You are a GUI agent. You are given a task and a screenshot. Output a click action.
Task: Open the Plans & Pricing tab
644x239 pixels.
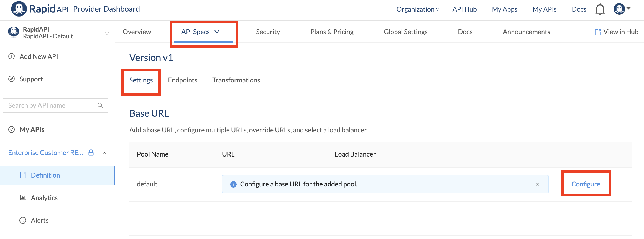pos(332,32)
